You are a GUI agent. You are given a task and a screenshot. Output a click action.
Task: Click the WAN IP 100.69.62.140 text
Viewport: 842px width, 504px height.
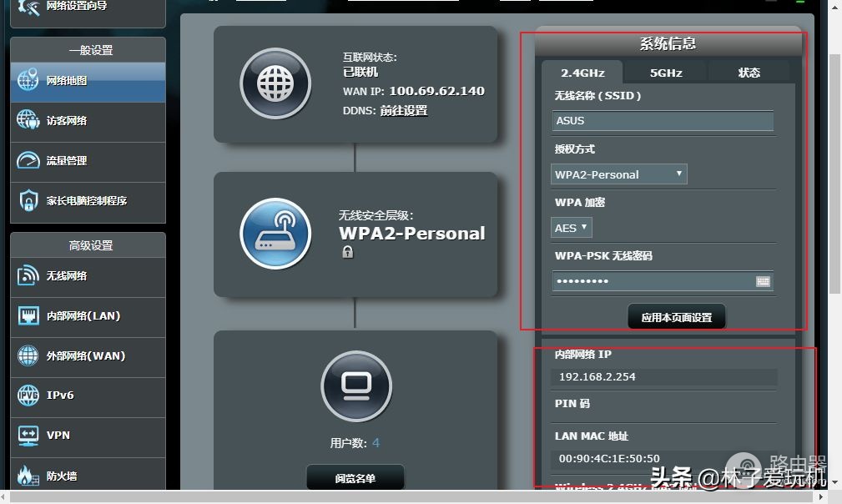click(436, 91)
